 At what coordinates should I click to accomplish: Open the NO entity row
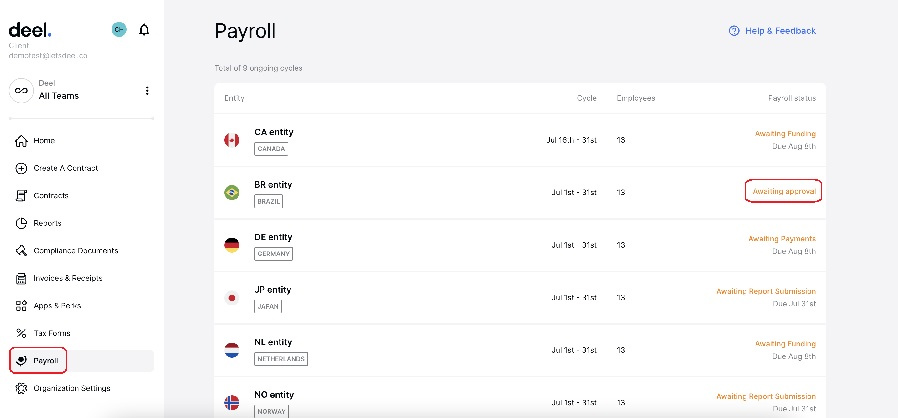[520, 397]
